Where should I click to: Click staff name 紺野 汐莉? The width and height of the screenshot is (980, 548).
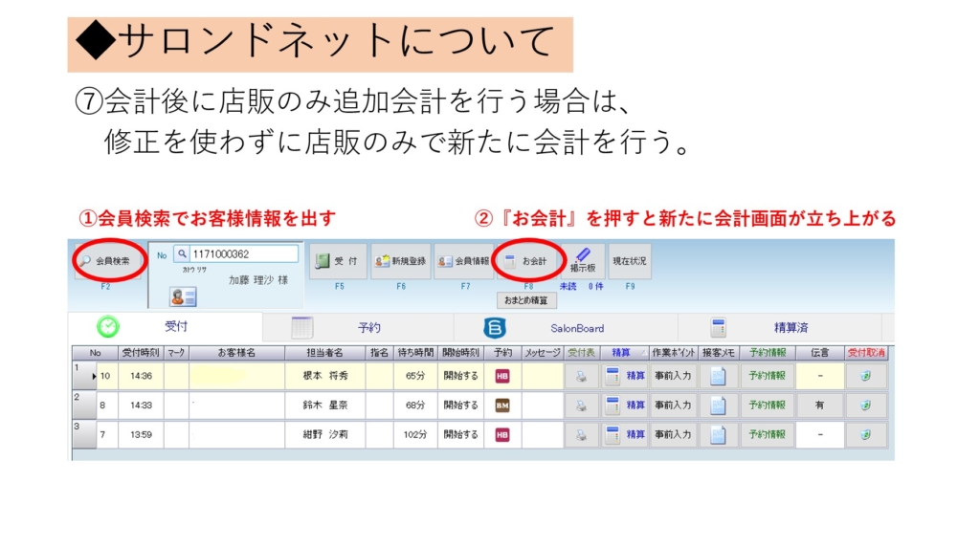(x=325, y=435)
